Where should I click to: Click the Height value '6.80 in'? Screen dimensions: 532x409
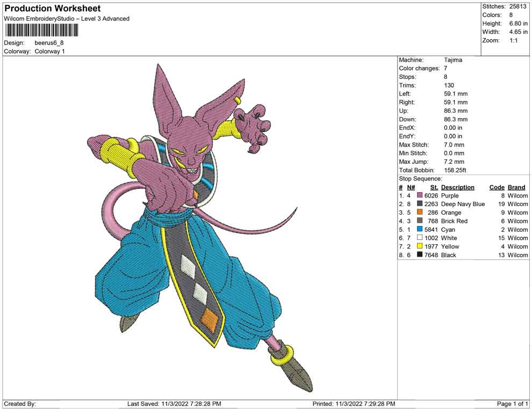click(518, 24)
